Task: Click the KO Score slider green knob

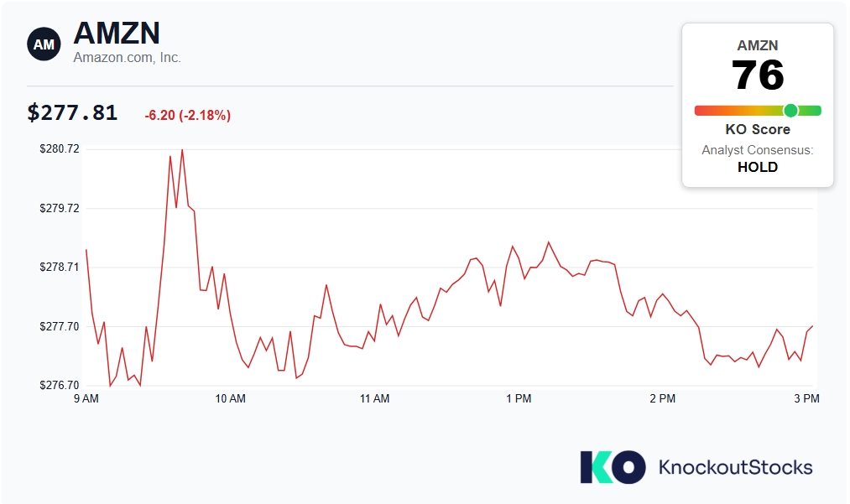Action: click(791, 111)
